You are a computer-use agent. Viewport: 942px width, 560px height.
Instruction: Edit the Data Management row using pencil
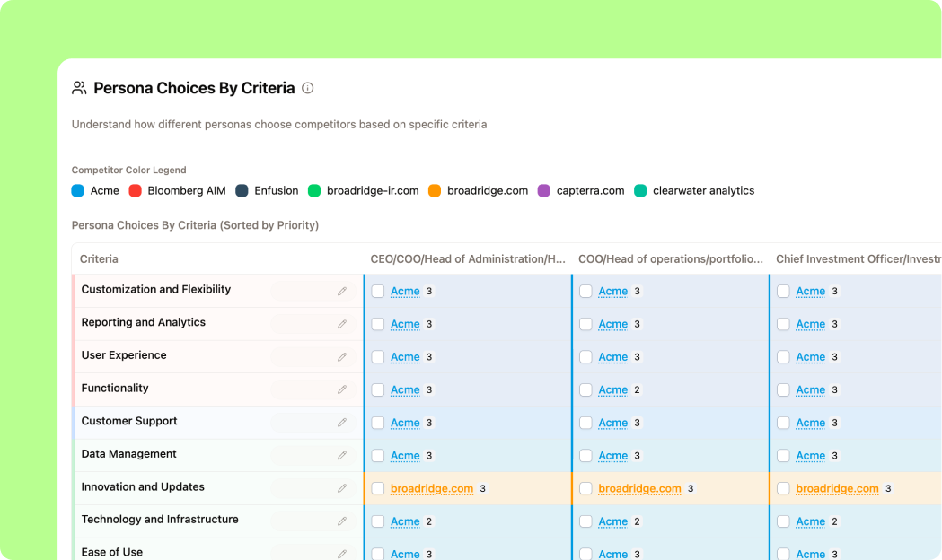(342, 456)
